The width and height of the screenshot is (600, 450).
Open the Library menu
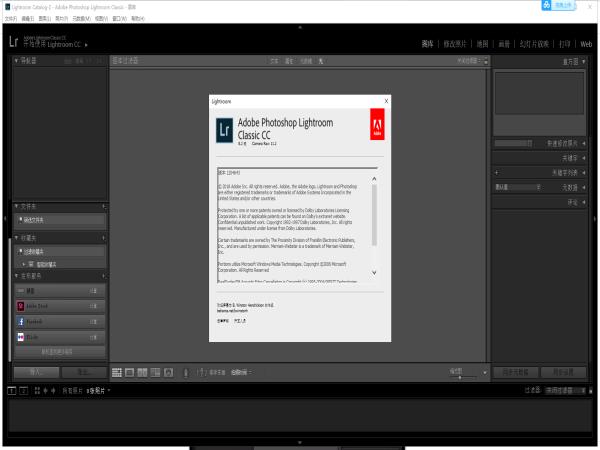pyautogui.click(x=44, y=18)
